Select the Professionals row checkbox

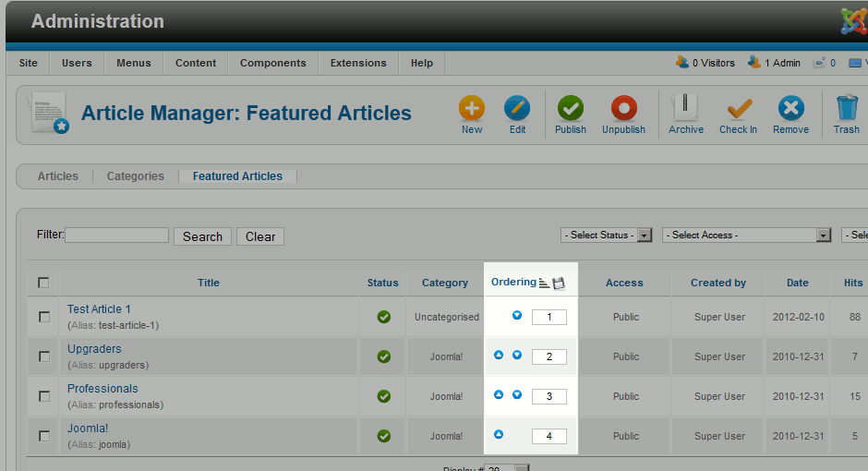[44, 396]
